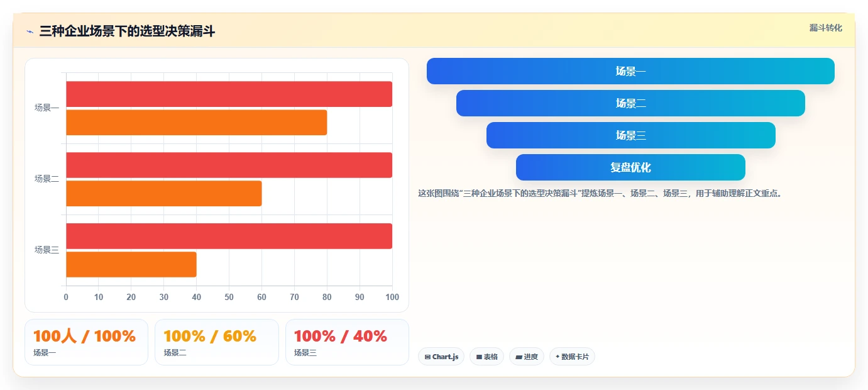Click the red bar for 场景二
Viewport: 868px width, 390px height.
click(229, 165)
